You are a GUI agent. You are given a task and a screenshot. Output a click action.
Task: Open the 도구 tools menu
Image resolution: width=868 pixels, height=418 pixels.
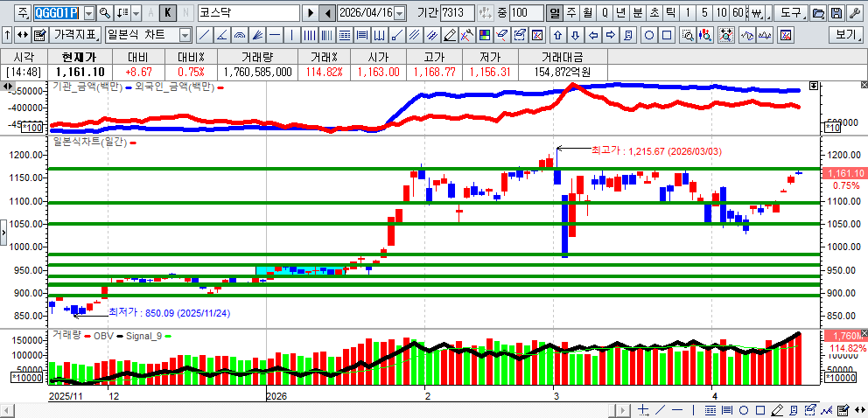coord(790,13)
